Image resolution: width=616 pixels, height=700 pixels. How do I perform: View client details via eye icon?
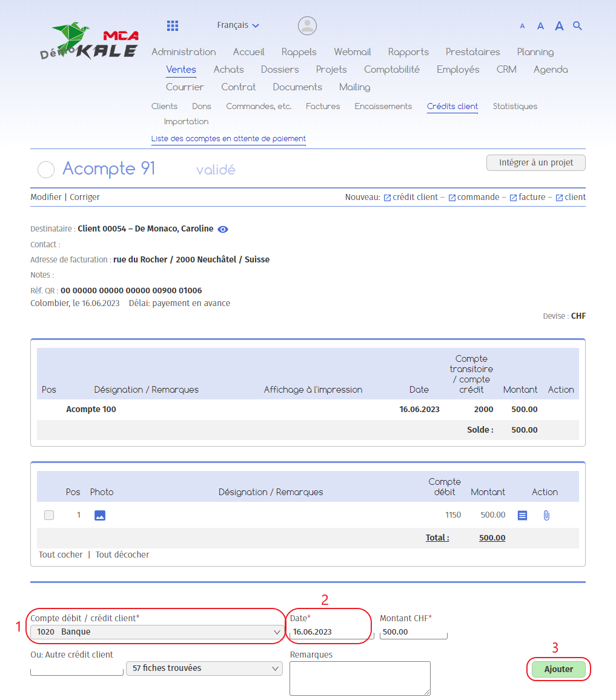click(222, 229)
